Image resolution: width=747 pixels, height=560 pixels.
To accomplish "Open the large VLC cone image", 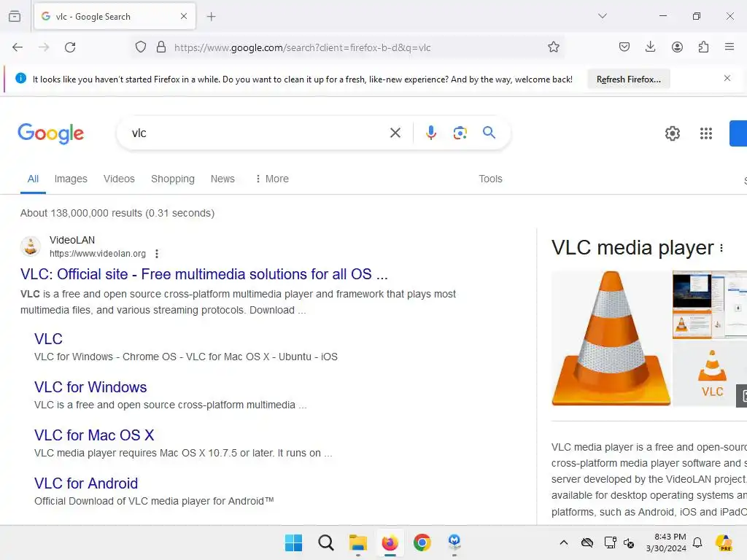I will 611,338.
